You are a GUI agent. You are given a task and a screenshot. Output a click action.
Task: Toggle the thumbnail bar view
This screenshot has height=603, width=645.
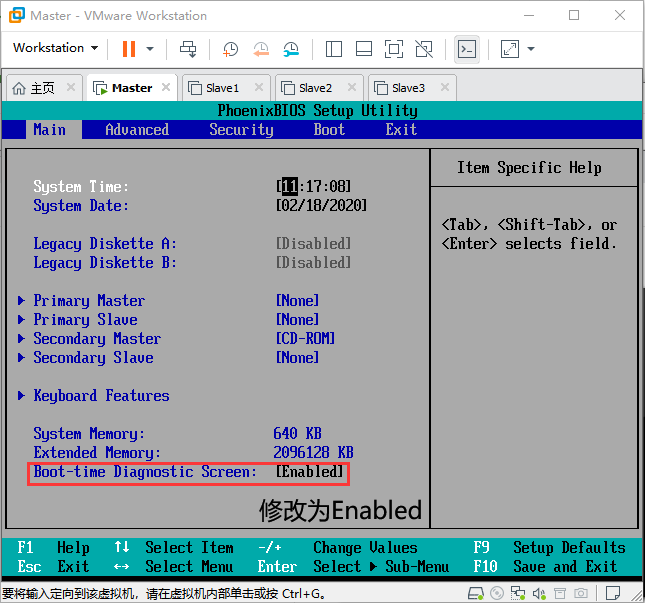click(x=364, y=49)
